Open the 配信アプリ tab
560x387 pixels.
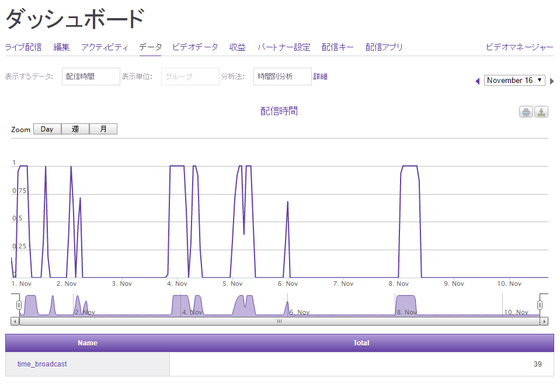[384, 47]
